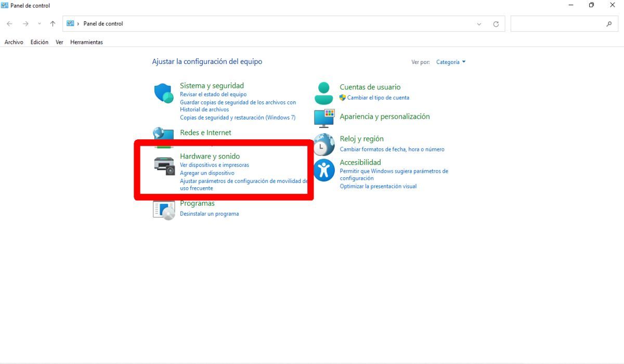Image resolution: width=624 pixels, height=364 pixels.
Task: Open recent locations dropdown arrow
Action: click(x=40, y=24)
